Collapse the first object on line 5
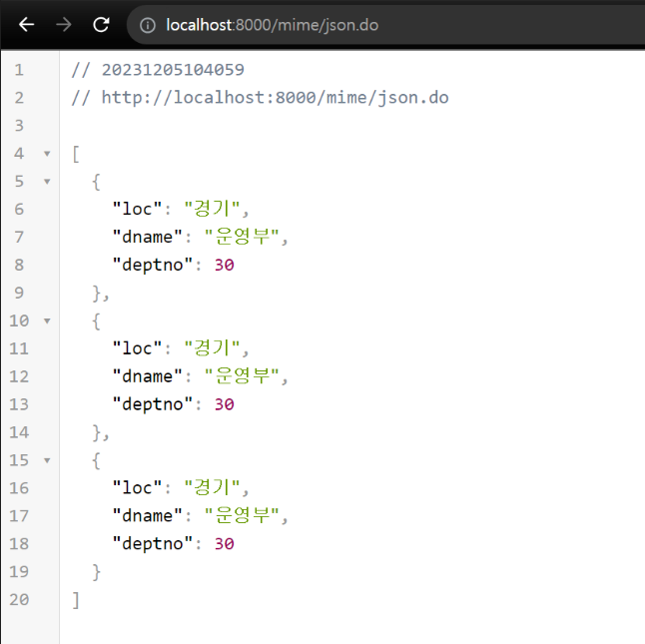The image size is (645, 644). 47,182
